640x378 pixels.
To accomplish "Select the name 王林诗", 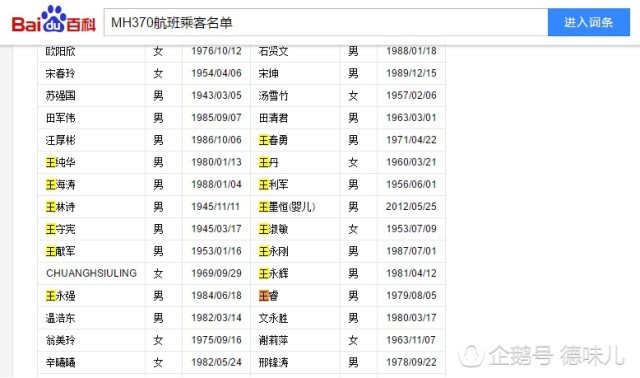I will pyautogui.click(x=60, y=207).
